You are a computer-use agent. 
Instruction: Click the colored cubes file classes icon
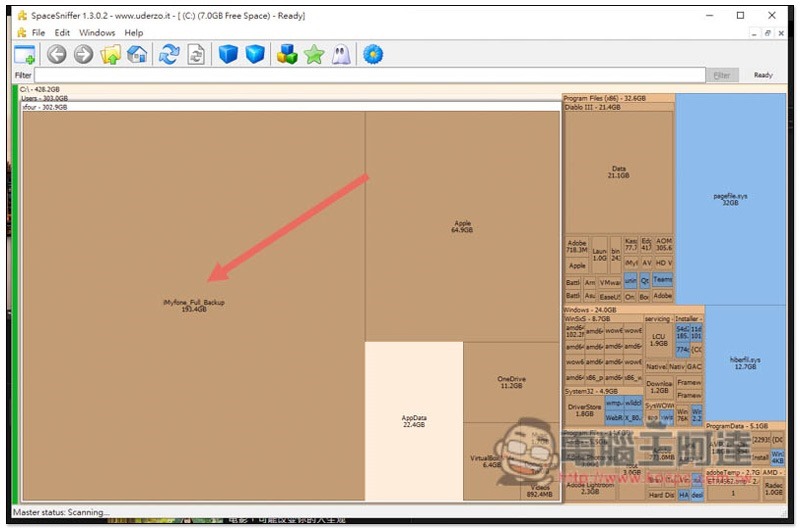287,54
